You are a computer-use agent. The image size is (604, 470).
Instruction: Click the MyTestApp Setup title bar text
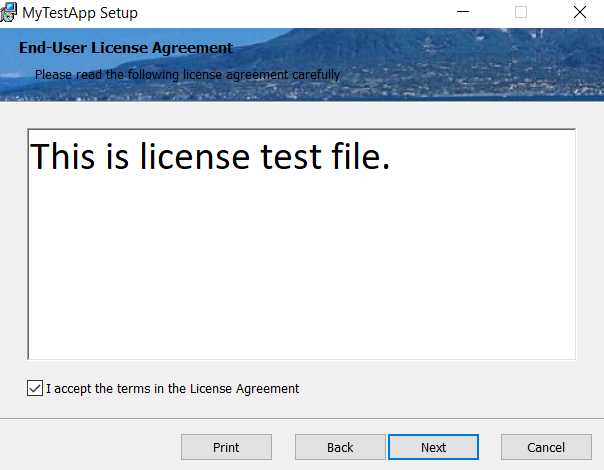click(x=80, y=13)
